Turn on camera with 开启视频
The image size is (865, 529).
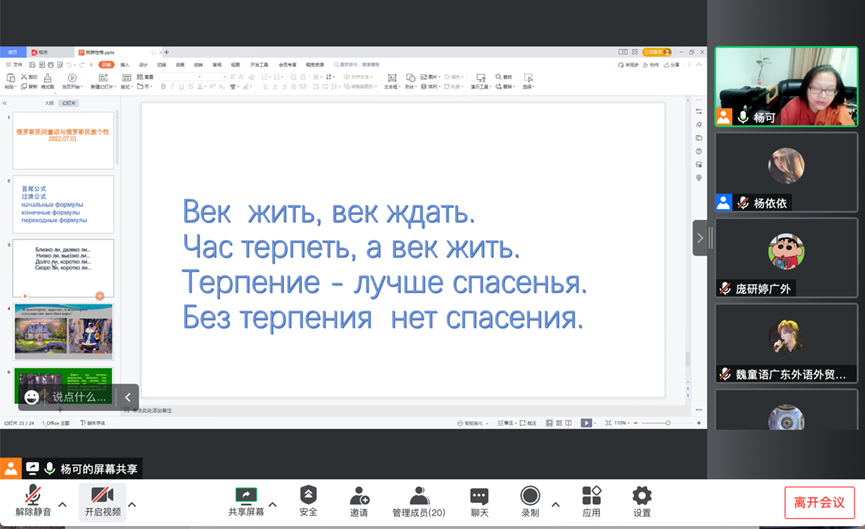[102, 501]
